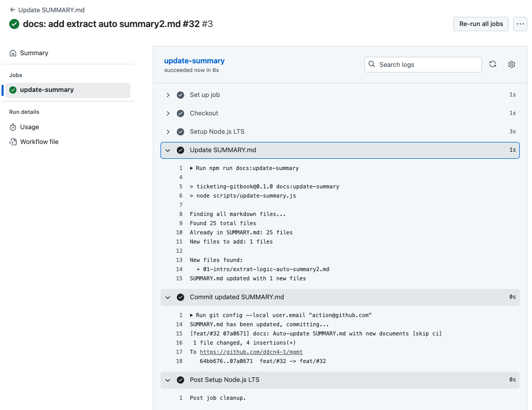Select the update-summary job in sidebar

47,90
